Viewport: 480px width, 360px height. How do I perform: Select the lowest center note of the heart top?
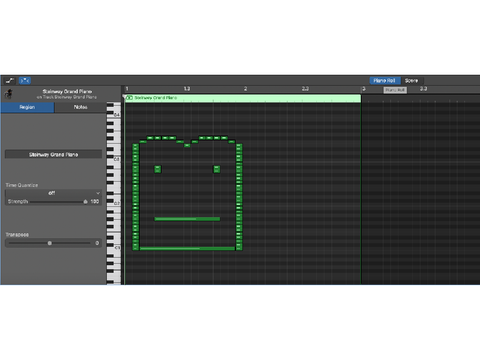pos(187,145)
